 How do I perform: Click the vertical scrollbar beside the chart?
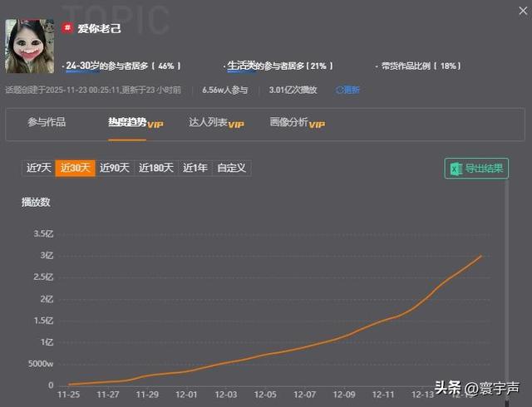(x=507, y=292)
